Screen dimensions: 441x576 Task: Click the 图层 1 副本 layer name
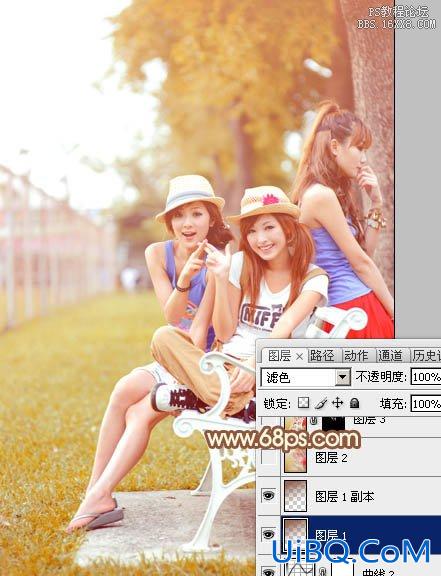click(x=345, y=497)
